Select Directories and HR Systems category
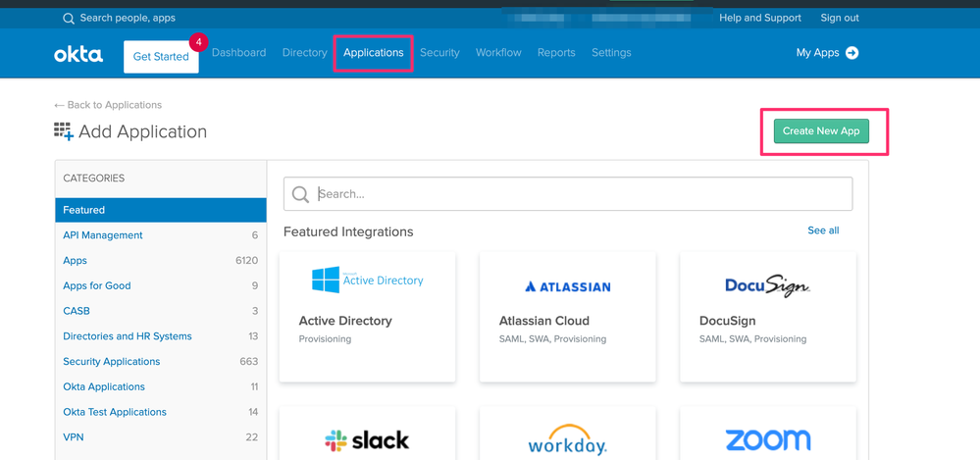 (x=161, y=336)
